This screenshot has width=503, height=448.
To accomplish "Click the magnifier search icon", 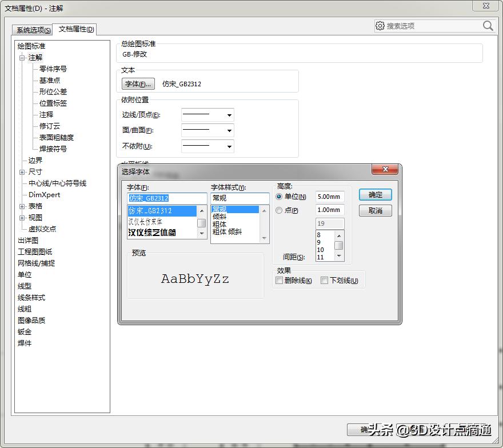I will tap(488, 25).
